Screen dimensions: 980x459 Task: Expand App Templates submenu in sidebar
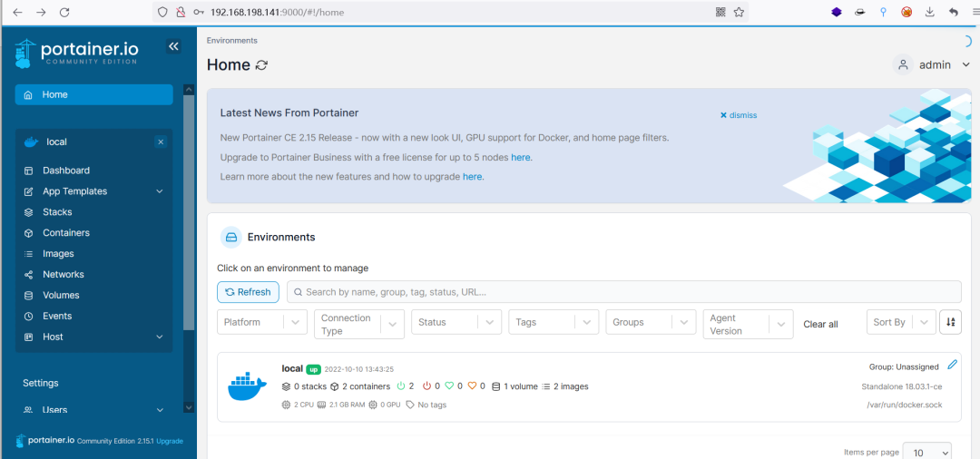pos(160,191)
